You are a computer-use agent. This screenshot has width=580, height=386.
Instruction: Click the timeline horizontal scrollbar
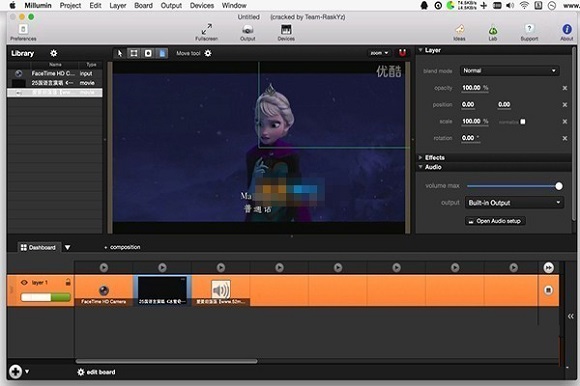click(166, 361)
